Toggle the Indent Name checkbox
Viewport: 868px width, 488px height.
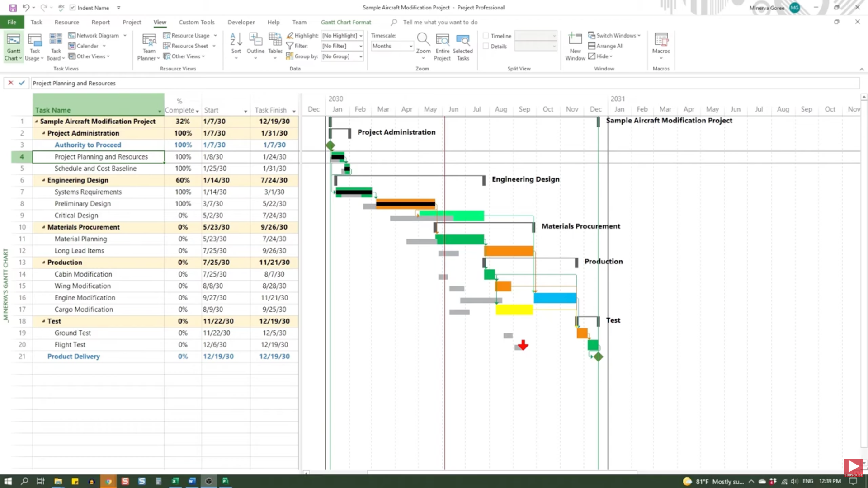73,8
